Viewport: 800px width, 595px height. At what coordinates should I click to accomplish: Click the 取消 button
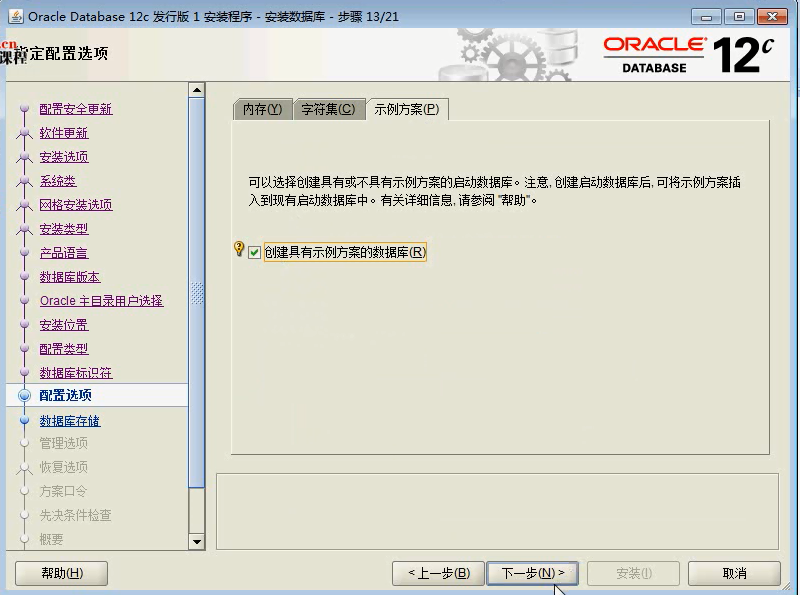tap(734, 573)
